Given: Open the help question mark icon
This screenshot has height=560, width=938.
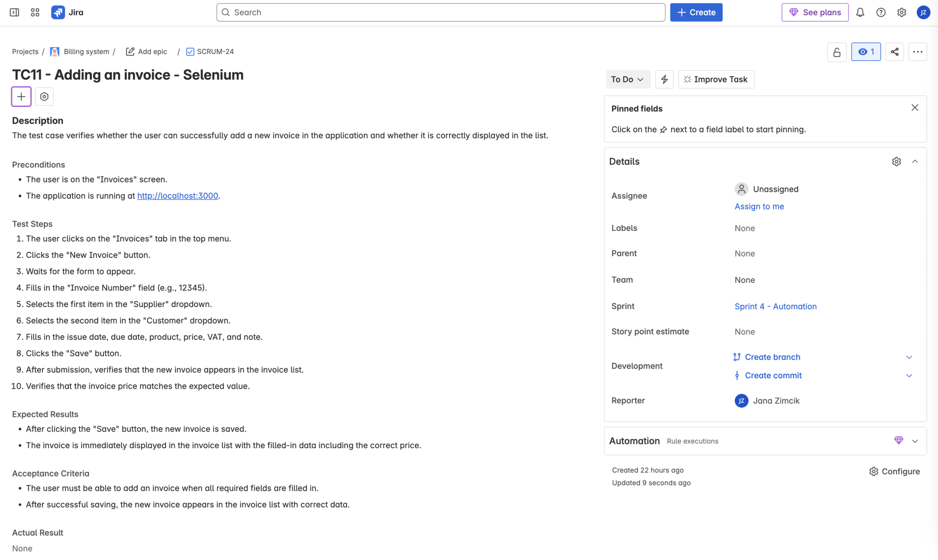Looking at the screenshot, I should pyautogui.click(x=880, y=12).
